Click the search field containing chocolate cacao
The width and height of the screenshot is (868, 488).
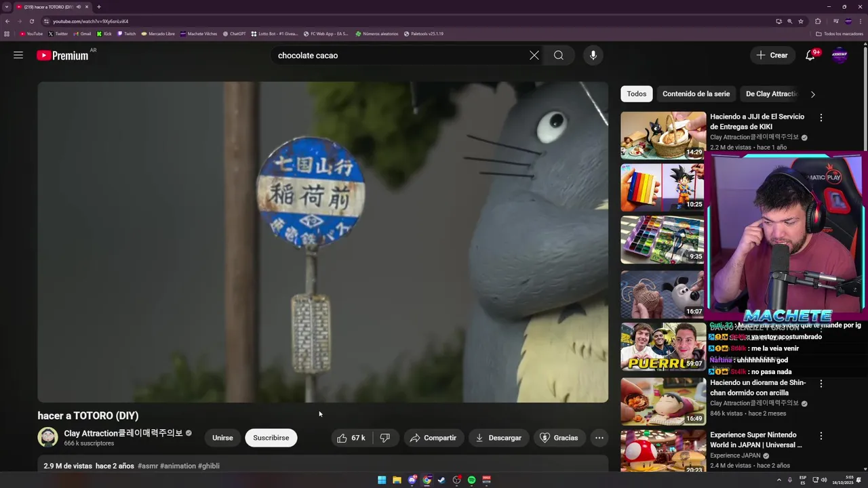click(x=400, y=56)
